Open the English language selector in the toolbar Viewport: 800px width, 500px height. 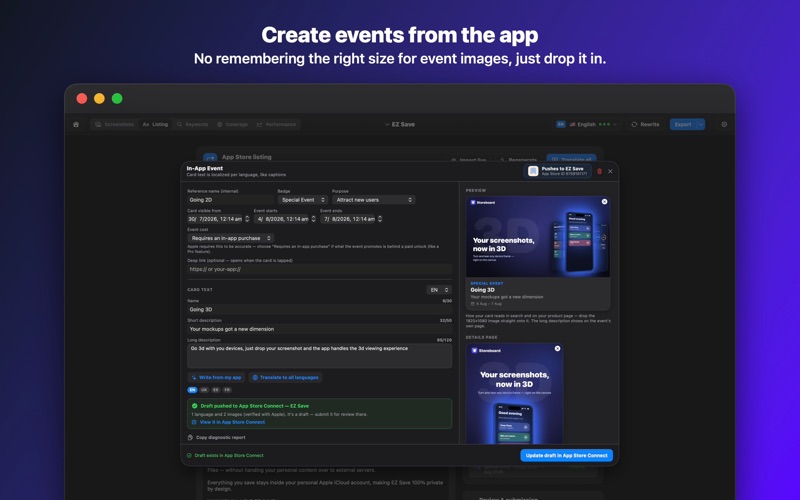[587, 124]
